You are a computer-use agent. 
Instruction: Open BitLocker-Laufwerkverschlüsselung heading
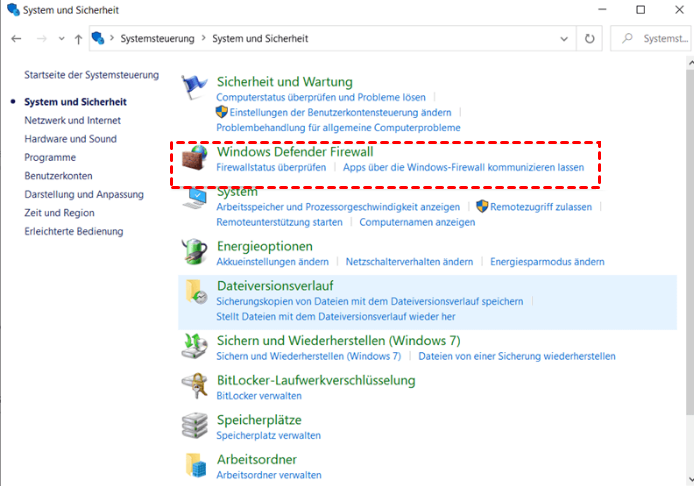click(316, 381)
